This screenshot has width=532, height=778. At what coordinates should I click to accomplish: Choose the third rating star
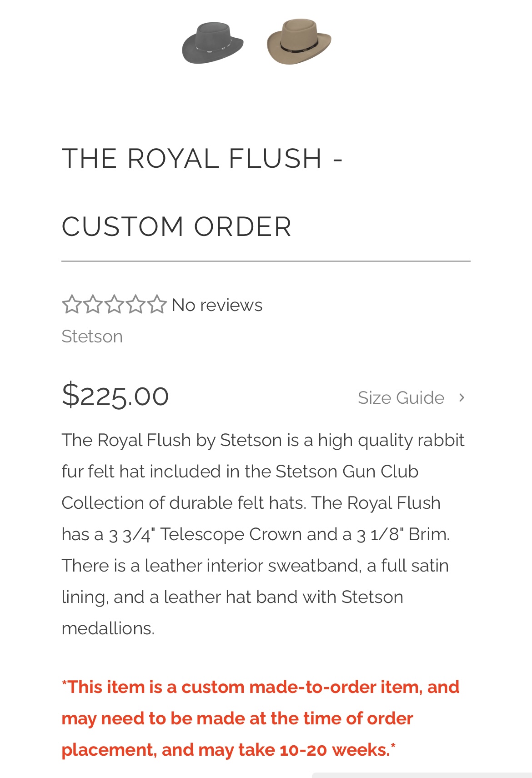(x=114, y=305)
